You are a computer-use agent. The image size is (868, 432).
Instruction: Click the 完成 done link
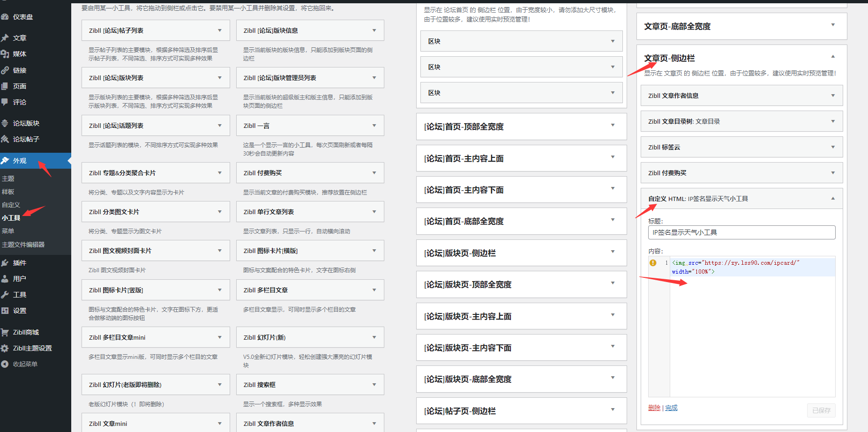click(x=671, y=408)
